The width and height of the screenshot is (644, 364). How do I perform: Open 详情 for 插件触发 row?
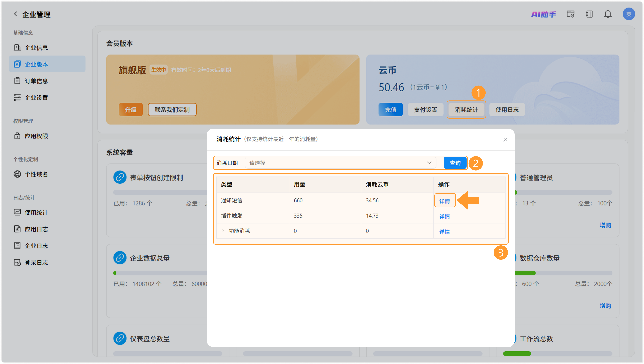444,216
